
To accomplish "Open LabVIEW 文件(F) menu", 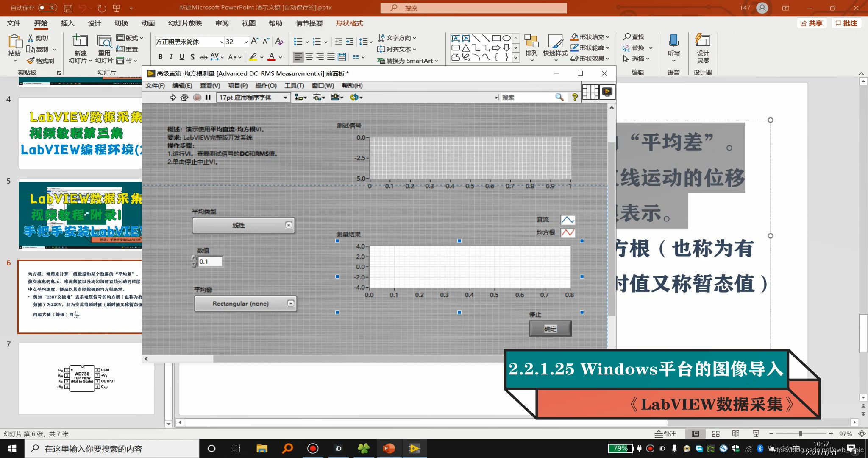I will (155, 85).
